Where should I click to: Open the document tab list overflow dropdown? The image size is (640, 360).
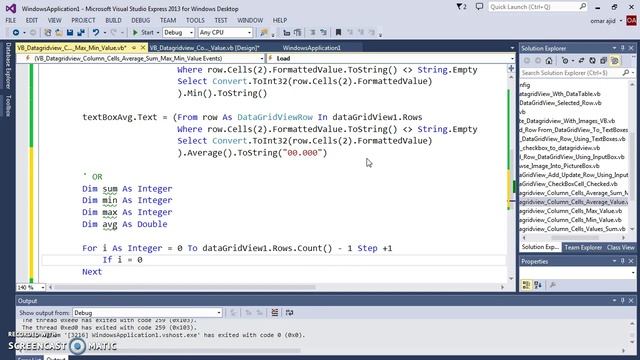(512, 48)
